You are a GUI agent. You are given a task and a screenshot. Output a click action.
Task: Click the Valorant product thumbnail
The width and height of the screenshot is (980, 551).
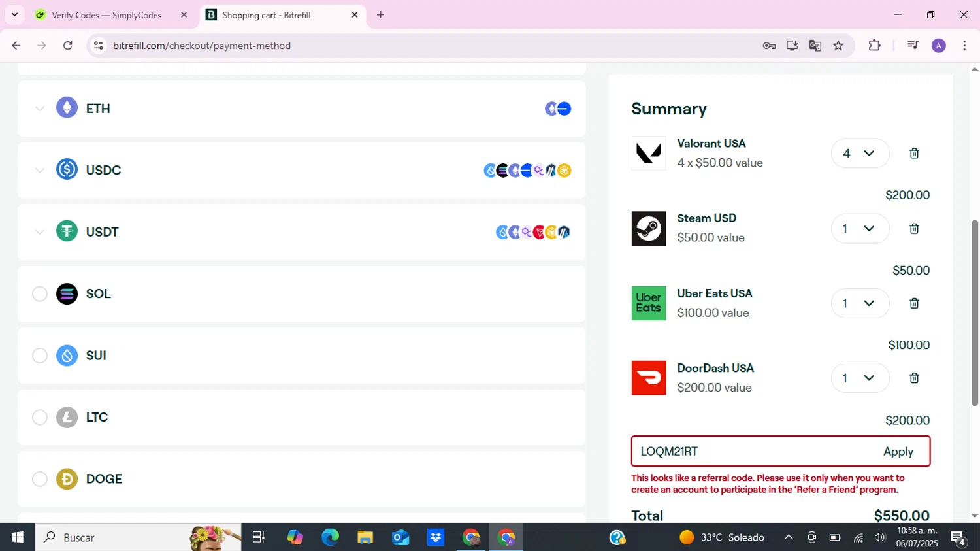649,154
